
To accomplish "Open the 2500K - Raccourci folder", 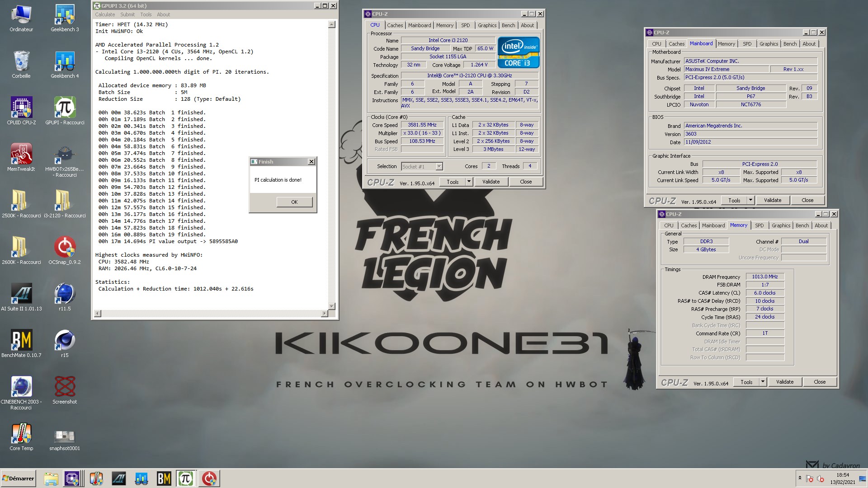I will click(21, 204).
